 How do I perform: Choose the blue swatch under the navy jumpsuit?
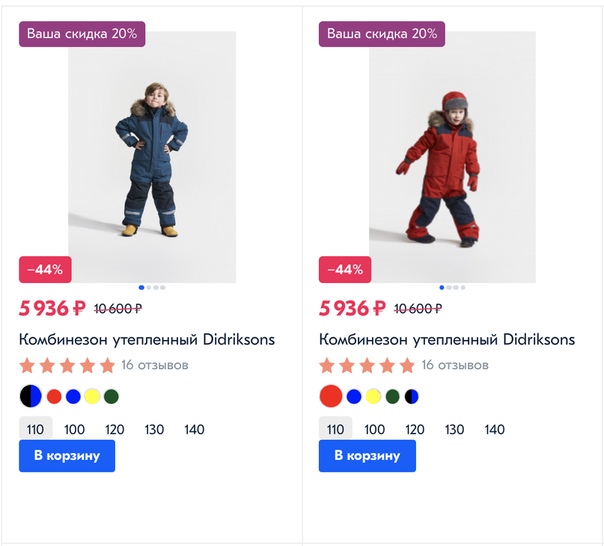73,396
